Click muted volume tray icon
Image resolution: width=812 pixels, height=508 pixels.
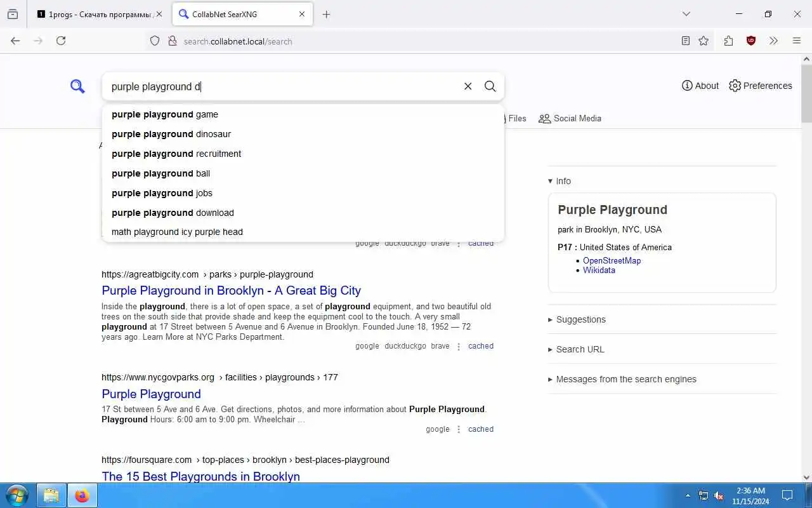coord(719,495)
